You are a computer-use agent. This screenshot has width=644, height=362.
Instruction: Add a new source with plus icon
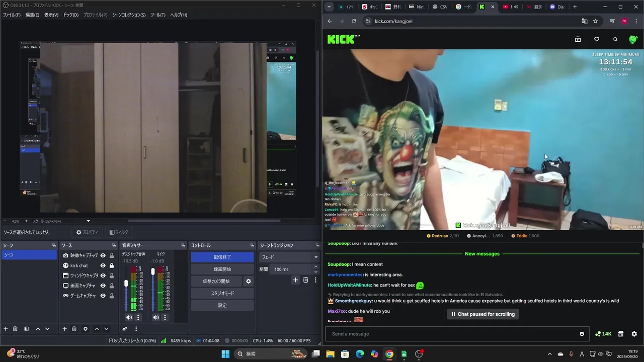(x=64, y=329)
